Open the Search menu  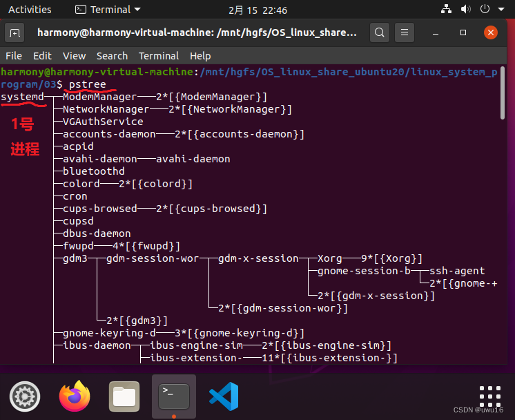pyautogui.click(x=112, y=56)
